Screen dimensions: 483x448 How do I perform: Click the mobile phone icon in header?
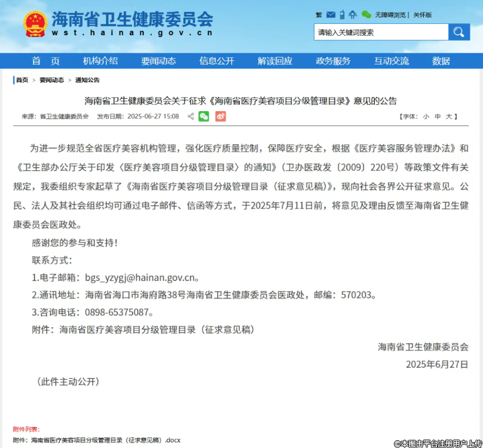coord(341,14)
